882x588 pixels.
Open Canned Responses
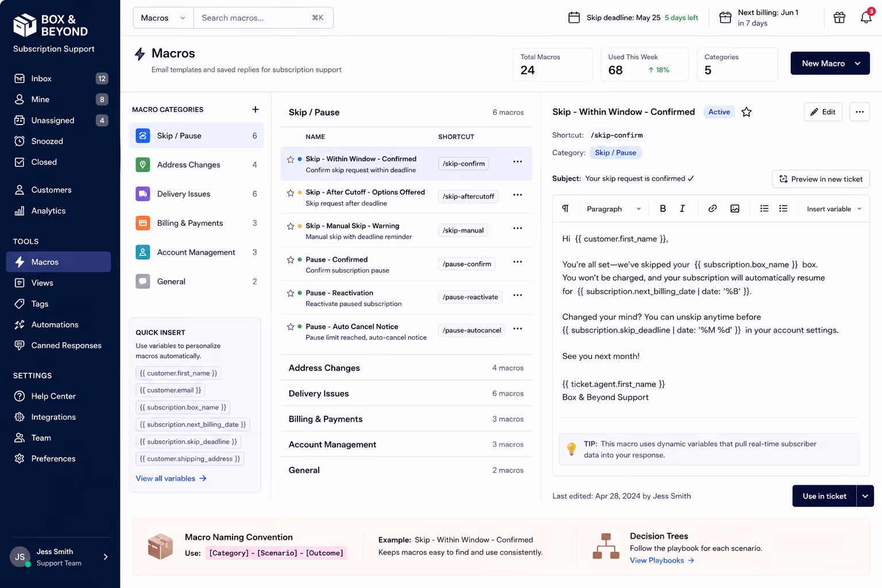pos(59,345)
